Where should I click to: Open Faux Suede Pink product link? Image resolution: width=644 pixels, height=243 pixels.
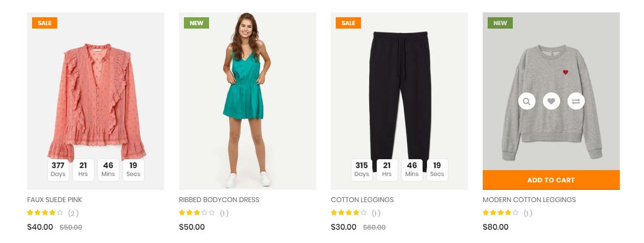pyautogui.click(x=54, y=200)
